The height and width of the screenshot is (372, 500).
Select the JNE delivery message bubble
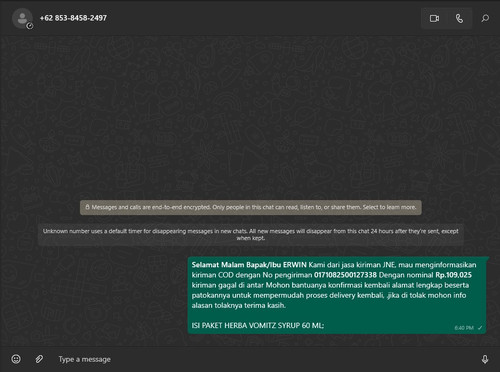(x=337, y=295)
